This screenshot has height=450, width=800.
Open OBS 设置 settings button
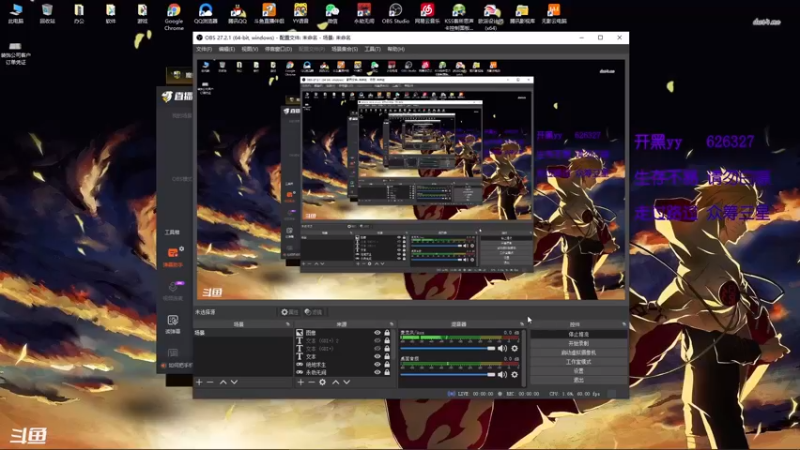[578, 371]
